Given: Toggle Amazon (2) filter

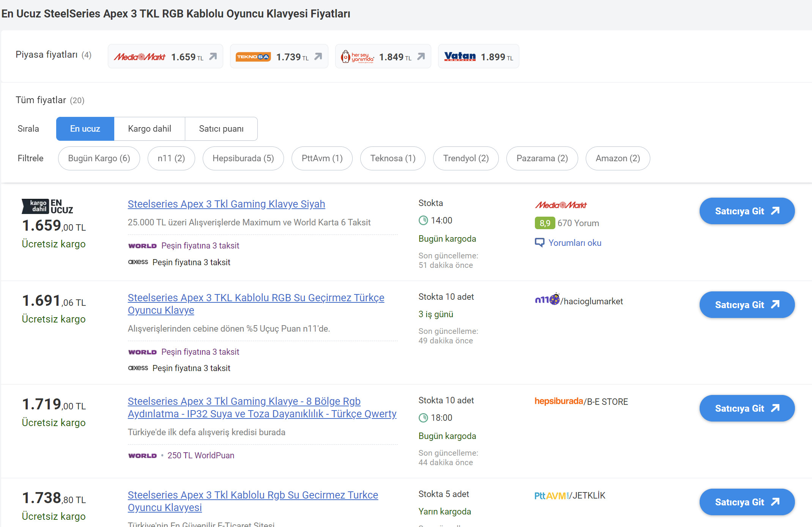Looking at the screenshot, I should point(618,158).
